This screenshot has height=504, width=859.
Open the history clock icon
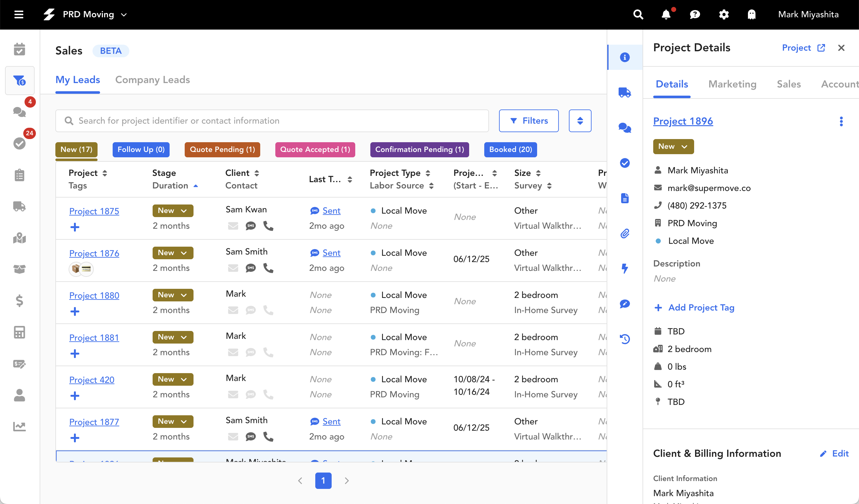click(x=625, y=339)
